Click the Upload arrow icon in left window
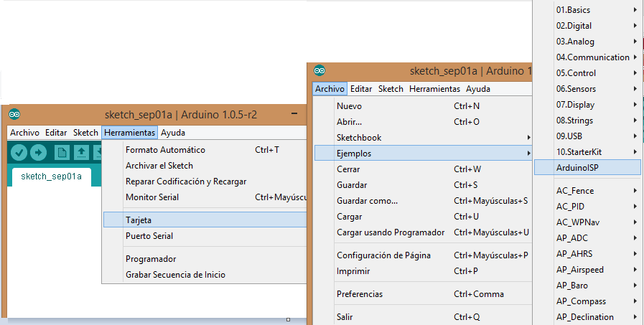This screenshot has height=325, width=644. (38, 153)
